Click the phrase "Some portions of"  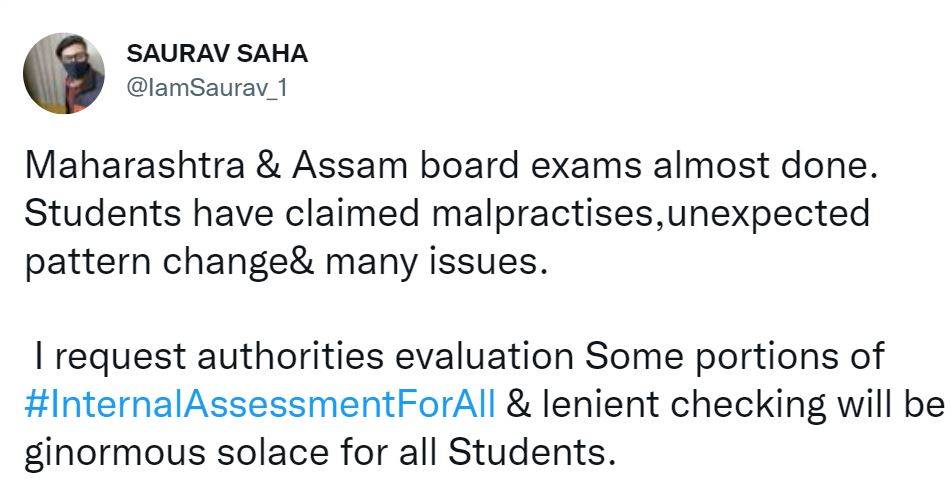point(735,355)
